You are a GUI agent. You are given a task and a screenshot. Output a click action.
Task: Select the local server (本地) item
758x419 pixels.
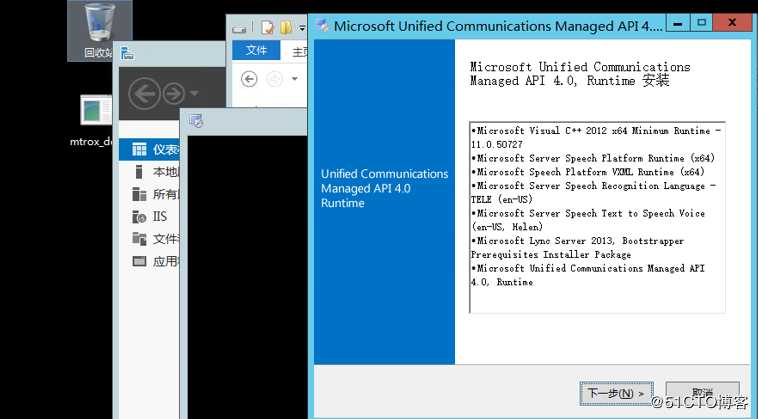[x=150, y=172]
